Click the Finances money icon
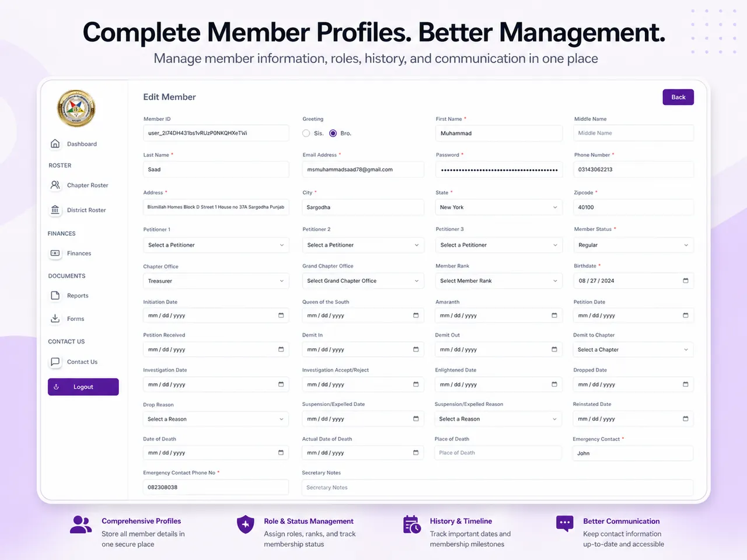 pos(55,253)
